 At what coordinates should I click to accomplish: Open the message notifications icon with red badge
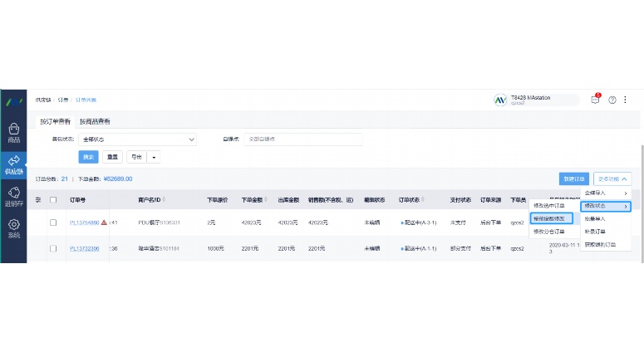tap(595, 100)
